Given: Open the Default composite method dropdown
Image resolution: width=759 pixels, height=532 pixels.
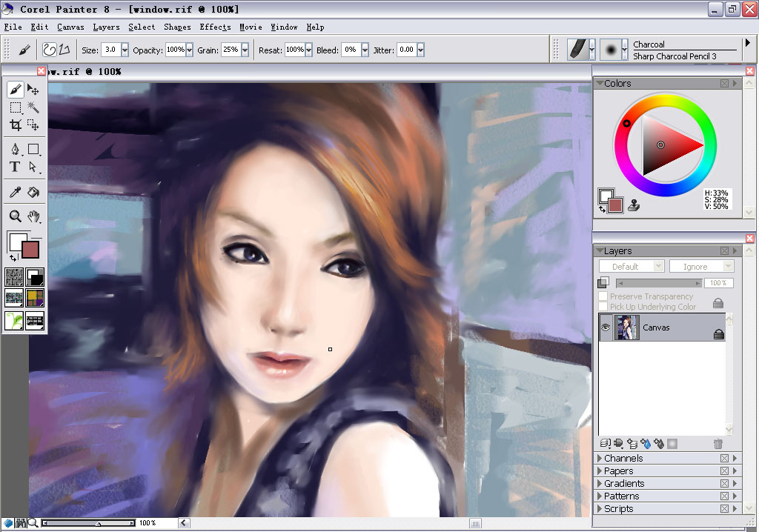Looking at the screenshot, I should tap(632, 266).
